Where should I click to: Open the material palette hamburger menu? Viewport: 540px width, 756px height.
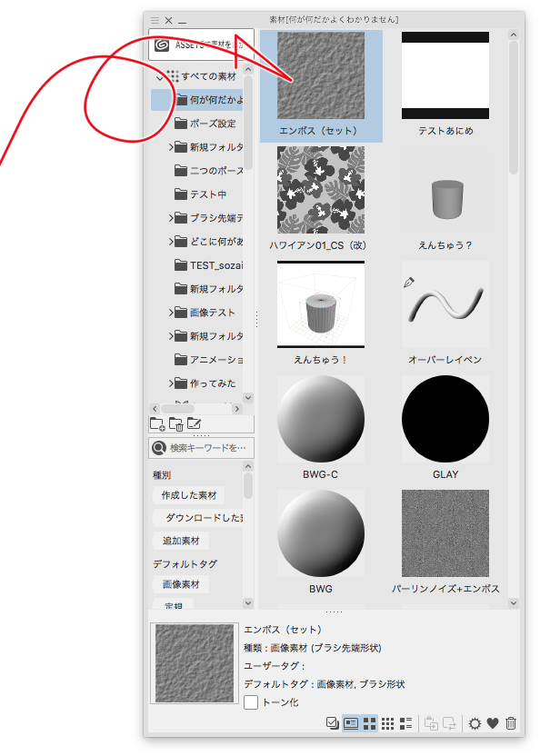click(x=155, y=20)
